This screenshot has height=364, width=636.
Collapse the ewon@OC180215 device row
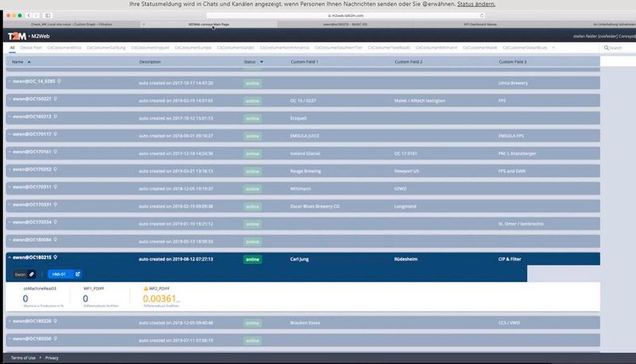[9, 258]
